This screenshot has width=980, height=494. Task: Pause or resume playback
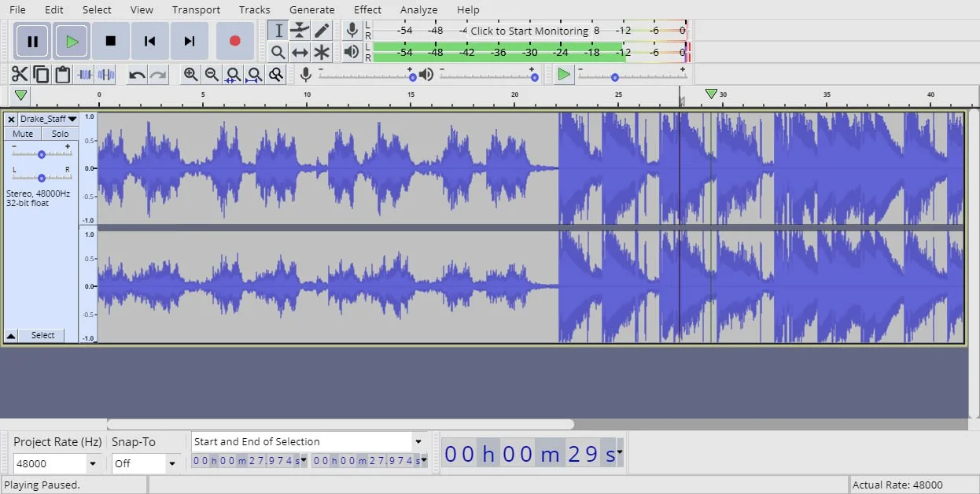[x=32, y=41]
